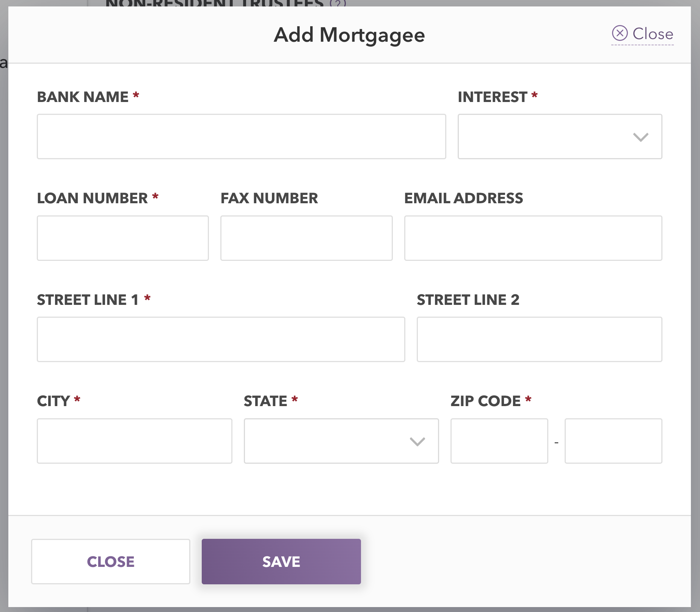Click the Street Line 1 field
This screenshot has height=612, width=700.
pyautogui.click(x=221, y=339)
